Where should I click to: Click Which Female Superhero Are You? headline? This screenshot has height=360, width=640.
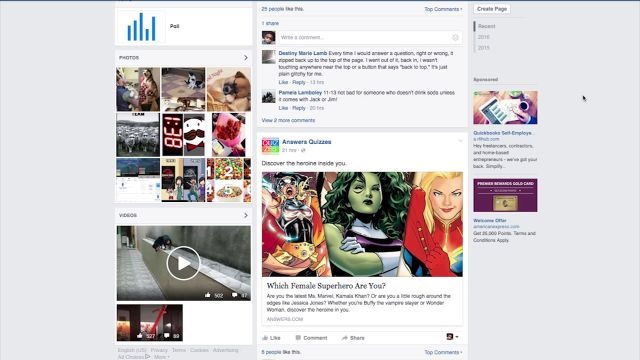[326, 286]
